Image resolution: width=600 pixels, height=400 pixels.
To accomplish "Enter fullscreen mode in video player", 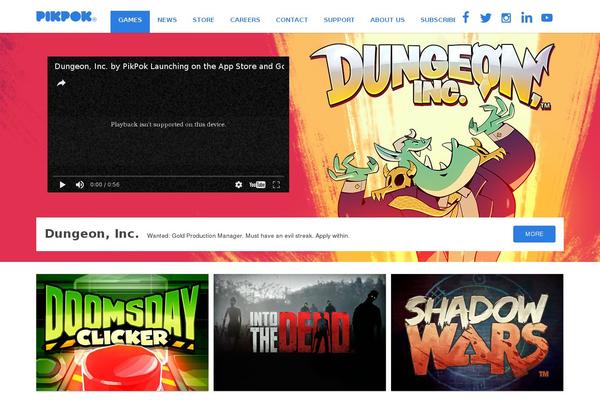I will point(276,185).
